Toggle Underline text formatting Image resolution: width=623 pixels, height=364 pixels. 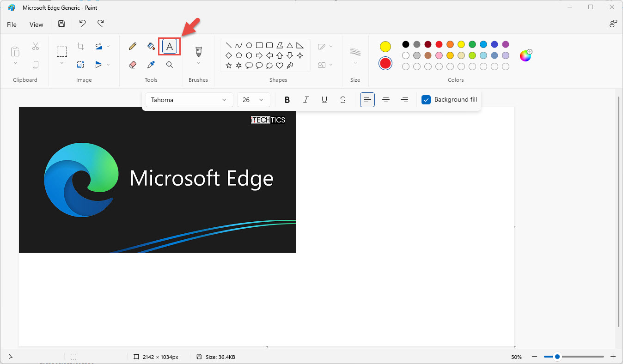click(324, 100)
